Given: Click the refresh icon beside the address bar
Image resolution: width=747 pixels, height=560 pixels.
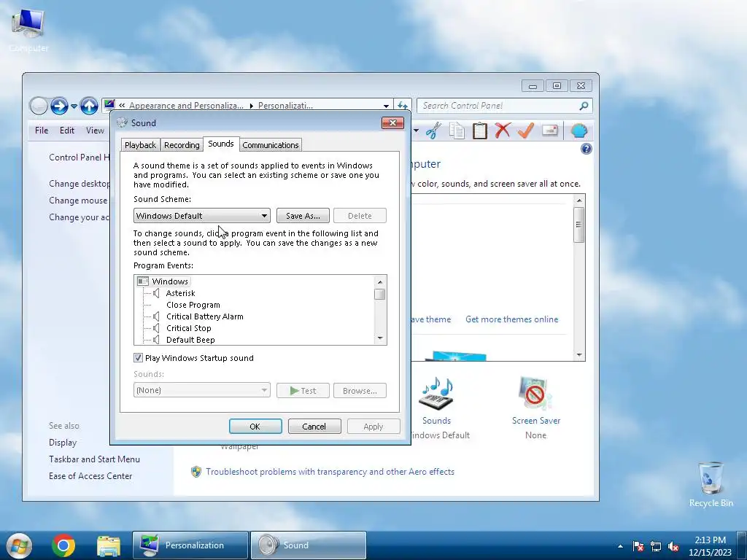Looking at the screenshot, I should pos(403,106).
